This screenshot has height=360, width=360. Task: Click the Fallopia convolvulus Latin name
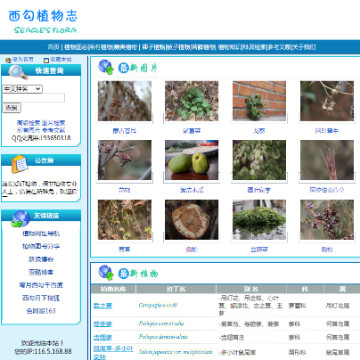(x=161, y=324)
